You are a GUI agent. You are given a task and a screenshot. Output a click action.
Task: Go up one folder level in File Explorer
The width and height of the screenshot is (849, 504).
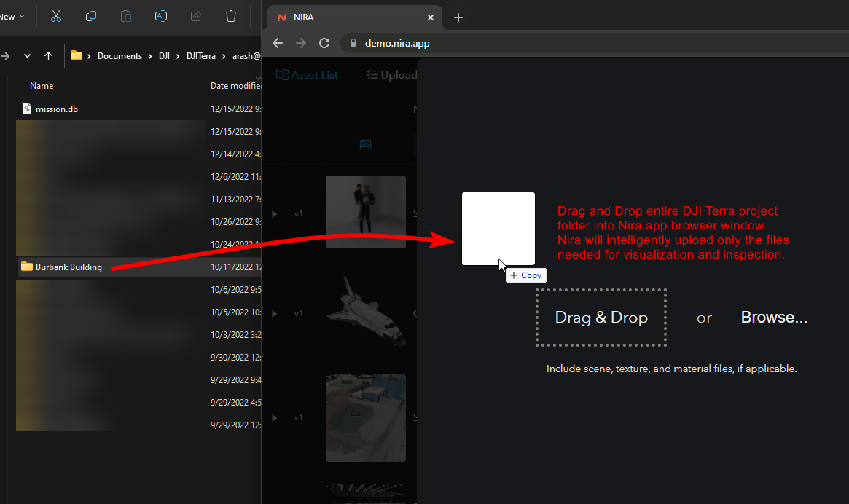pos(48,56)
